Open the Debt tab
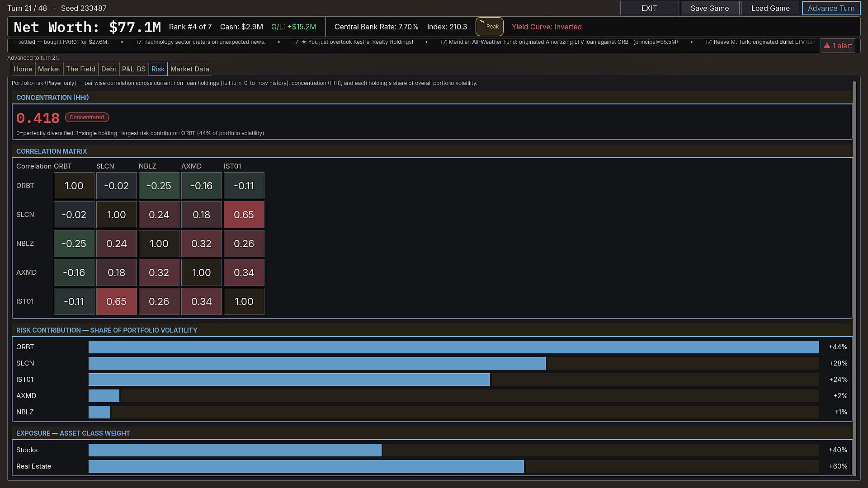The width and height of the screenshot is (868, 488). click(x=108, y=69)
